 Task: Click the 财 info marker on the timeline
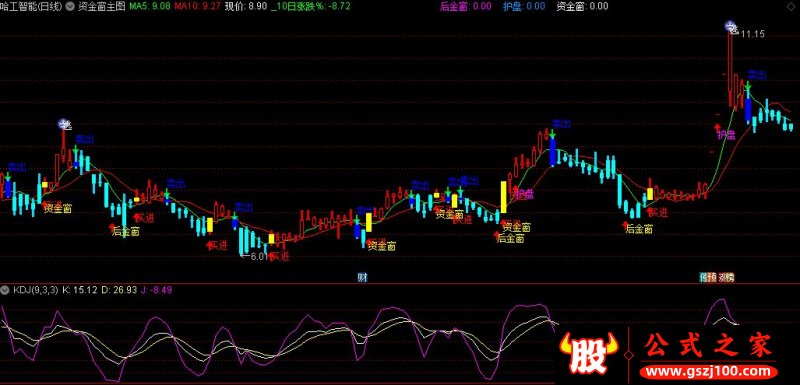click(362, 278)
